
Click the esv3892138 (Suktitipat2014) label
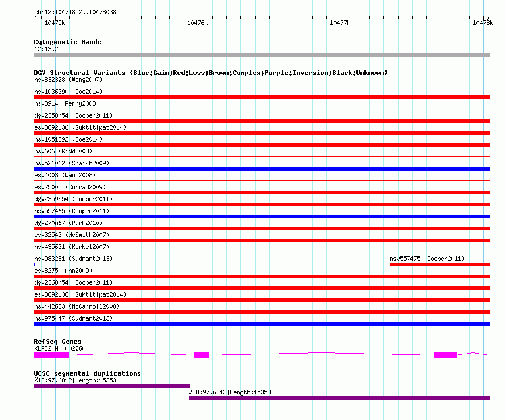[80, 294]
